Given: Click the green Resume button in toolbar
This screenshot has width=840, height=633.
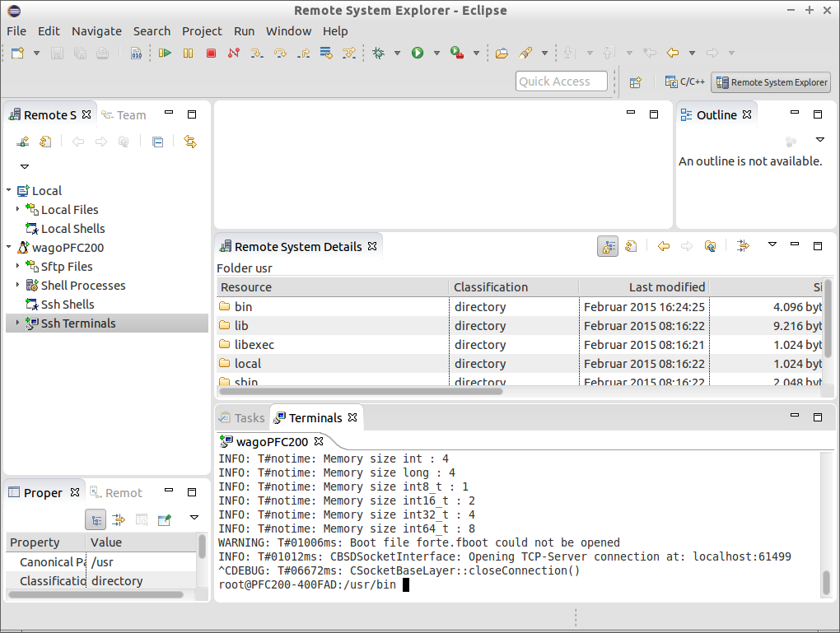Looking at the screenshot, I should click(x=166, y=53).
